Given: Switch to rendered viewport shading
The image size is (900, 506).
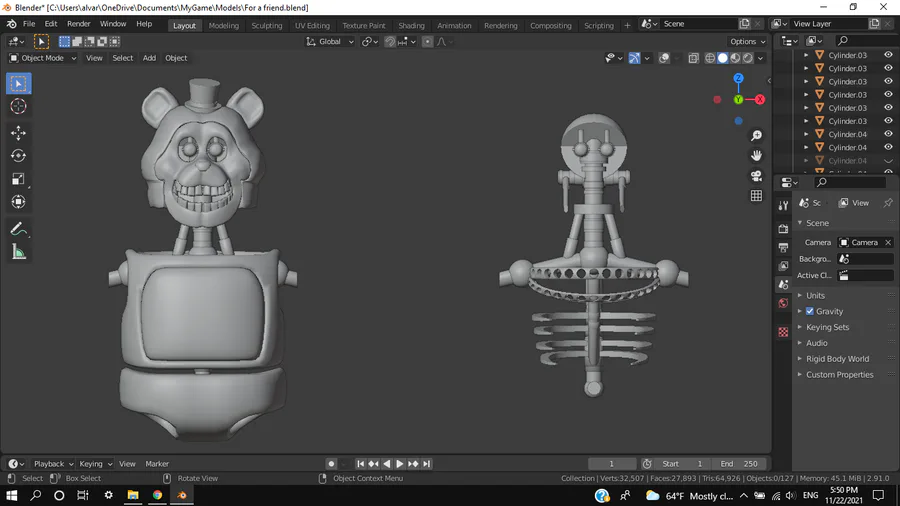Looking at the screenshot, I should 748,58.
